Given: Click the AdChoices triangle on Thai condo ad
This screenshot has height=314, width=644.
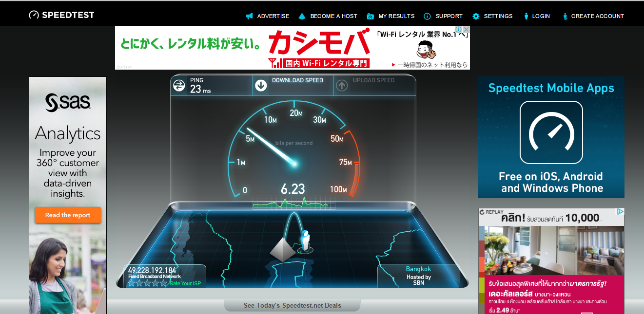Looking at the screenshot, I should (620, 212).
